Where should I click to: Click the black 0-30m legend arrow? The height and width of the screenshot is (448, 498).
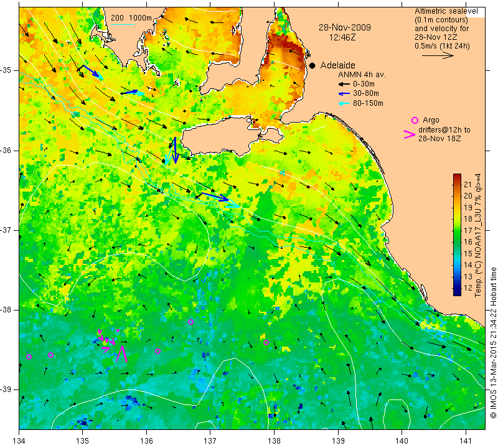(x=344, y=84)
